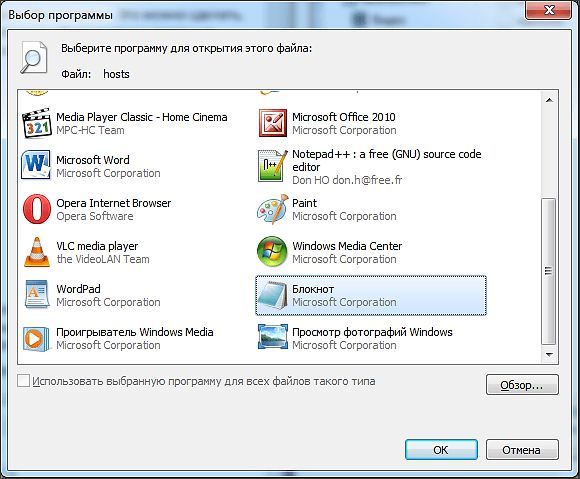Image resolution: width=580 pixels, height=479 pixels.
Task: Select the Media Player Classic icon
Action: [x=36, y=123]
